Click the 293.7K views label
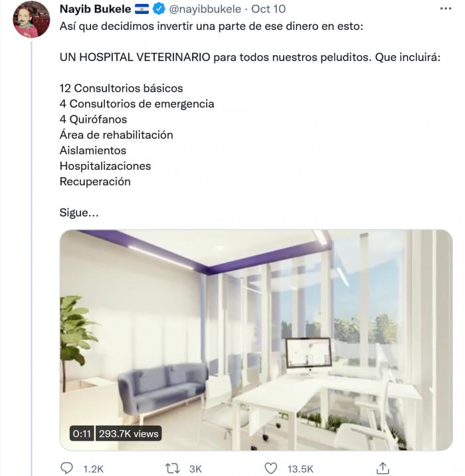The image size is (465, 476). point(129,434)
